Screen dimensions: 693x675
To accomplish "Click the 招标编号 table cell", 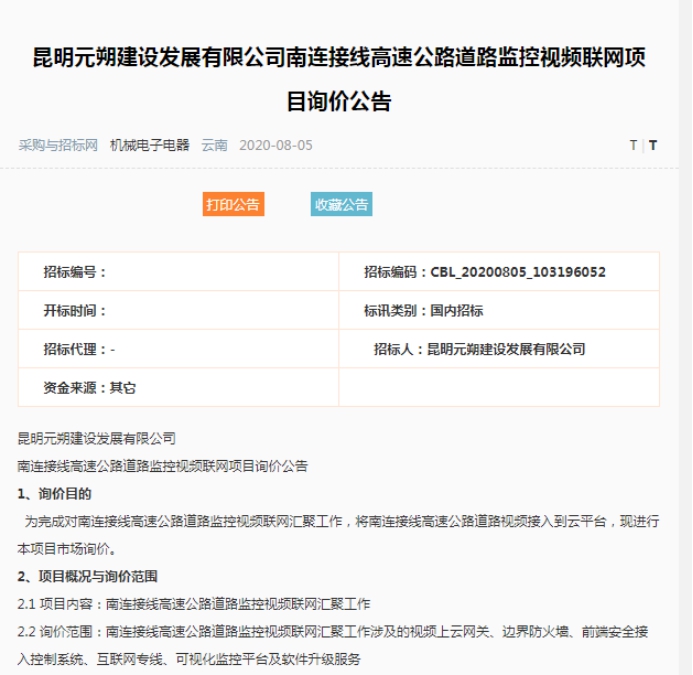I will 178,272.
